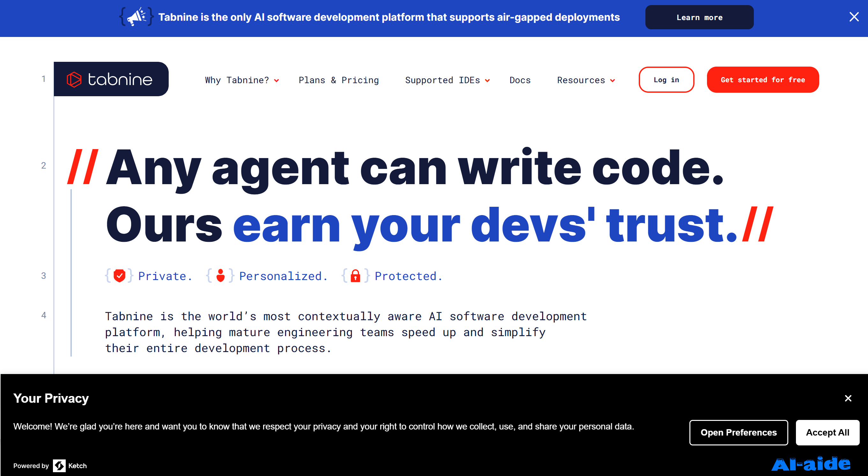Click the Personalized person icon

click(x=220, y=276)
